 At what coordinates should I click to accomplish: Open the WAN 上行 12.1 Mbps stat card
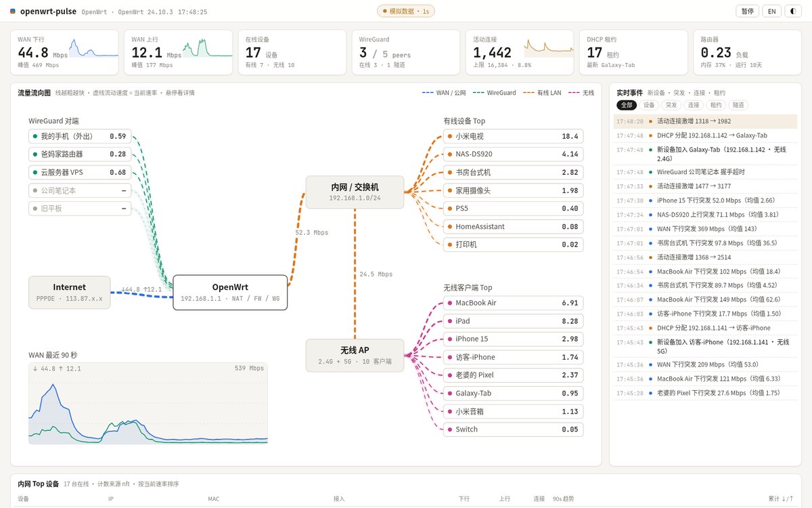coord(178,52)
